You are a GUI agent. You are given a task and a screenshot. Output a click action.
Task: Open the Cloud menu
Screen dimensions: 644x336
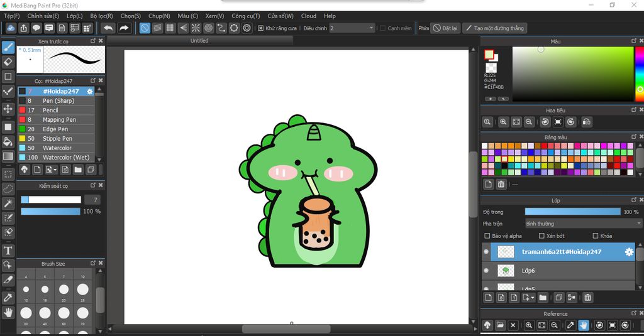308,16
